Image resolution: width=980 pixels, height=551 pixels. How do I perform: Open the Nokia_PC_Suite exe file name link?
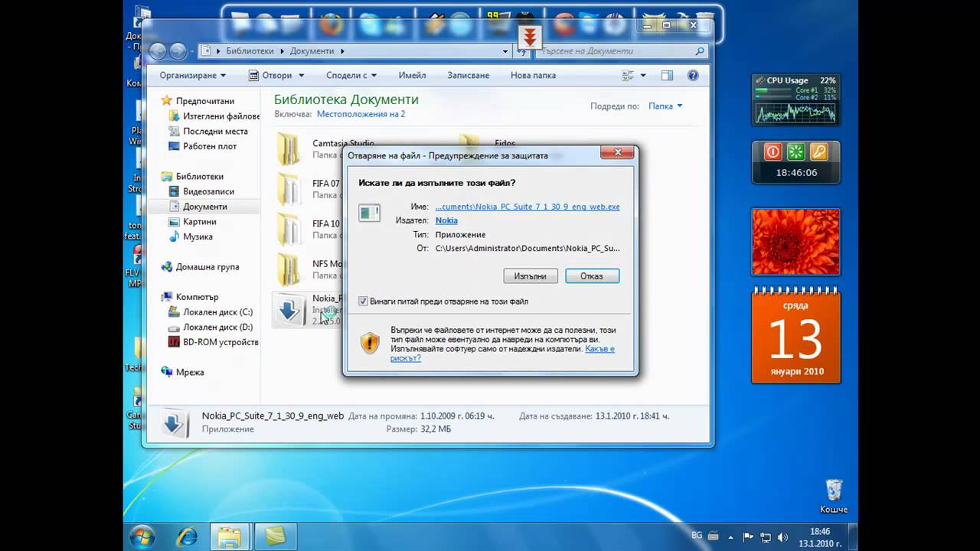point(528,207)
